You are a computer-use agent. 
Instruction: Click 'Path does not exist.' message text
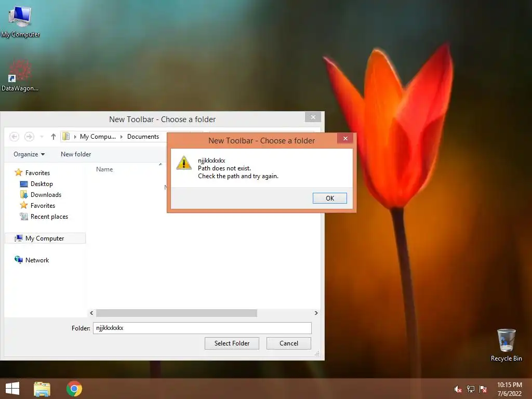(x=224, y=168)
